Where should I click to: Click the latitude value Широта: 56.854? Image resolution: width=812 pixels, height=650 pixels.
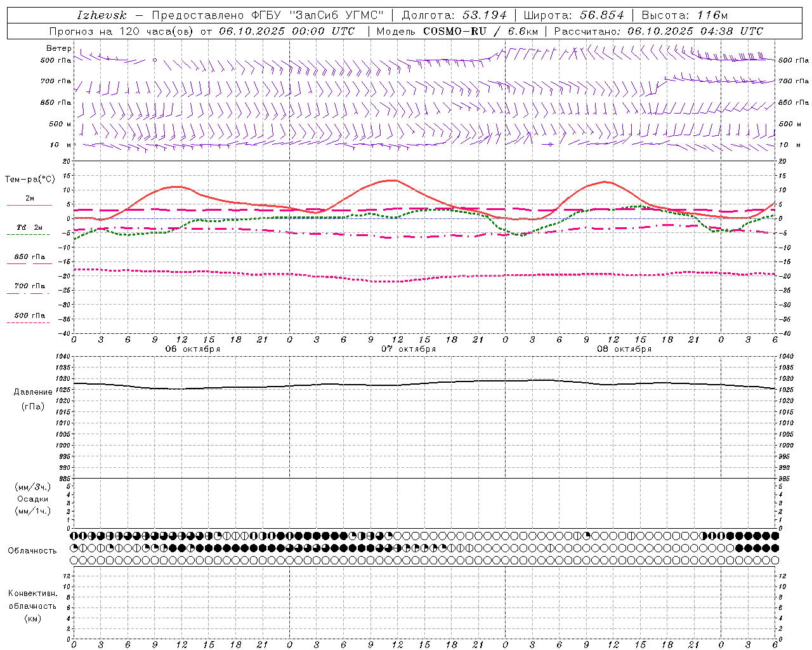click(573, 15)
